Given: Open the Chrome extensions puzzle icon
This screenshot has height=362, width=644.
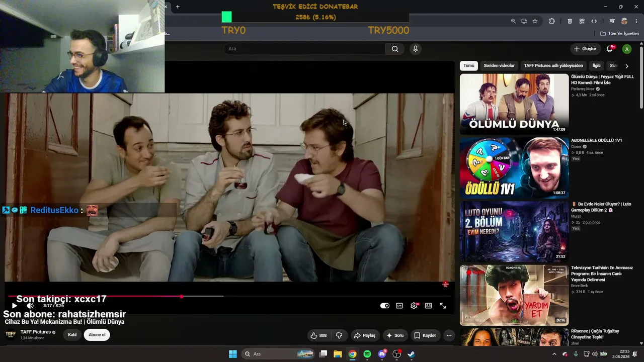Looking at the screenshot, I should [x=552, y=21].
